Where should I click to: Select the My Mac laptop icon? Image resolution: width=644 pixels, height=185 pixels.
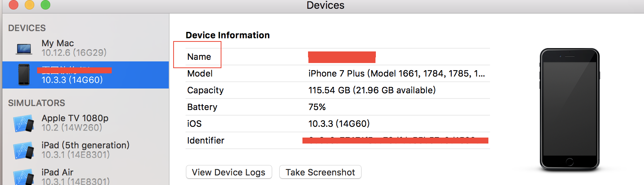tap(24, 49)
